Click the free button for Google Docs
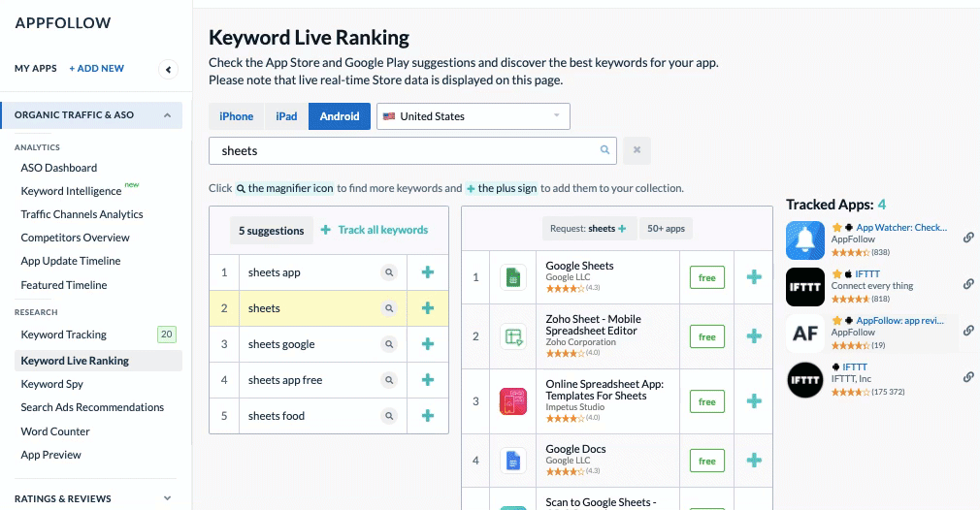This screenshot has height=510, width=980. pyautogui.click(x=707, y=461)
